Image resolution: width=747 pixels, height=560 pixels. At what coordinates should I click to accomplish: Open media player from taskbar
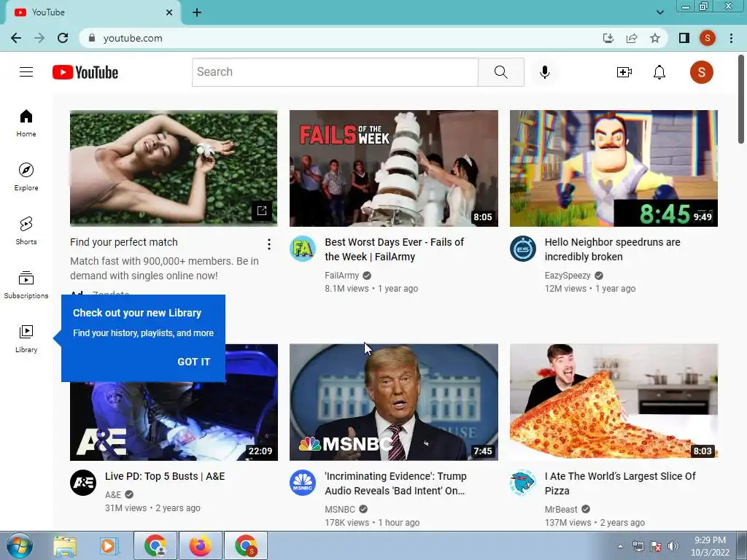(x=109, y=546)
